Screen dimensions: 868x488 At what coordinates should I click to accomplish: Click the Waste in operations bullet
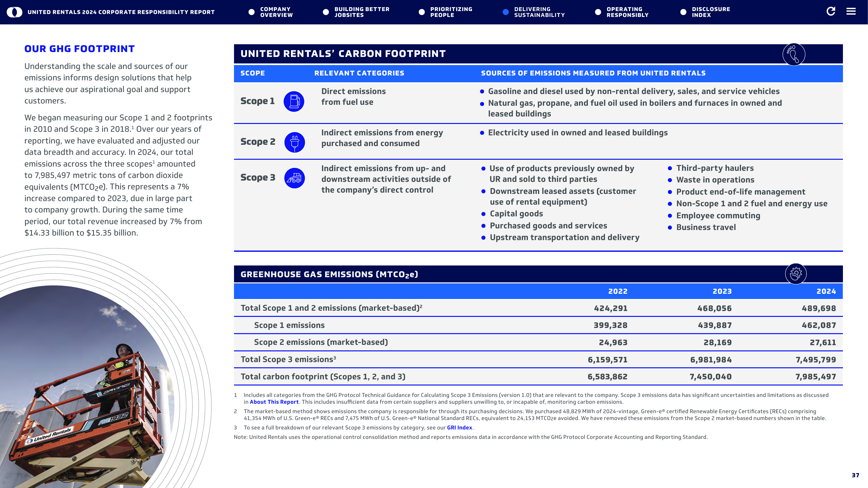pos(715,180)
